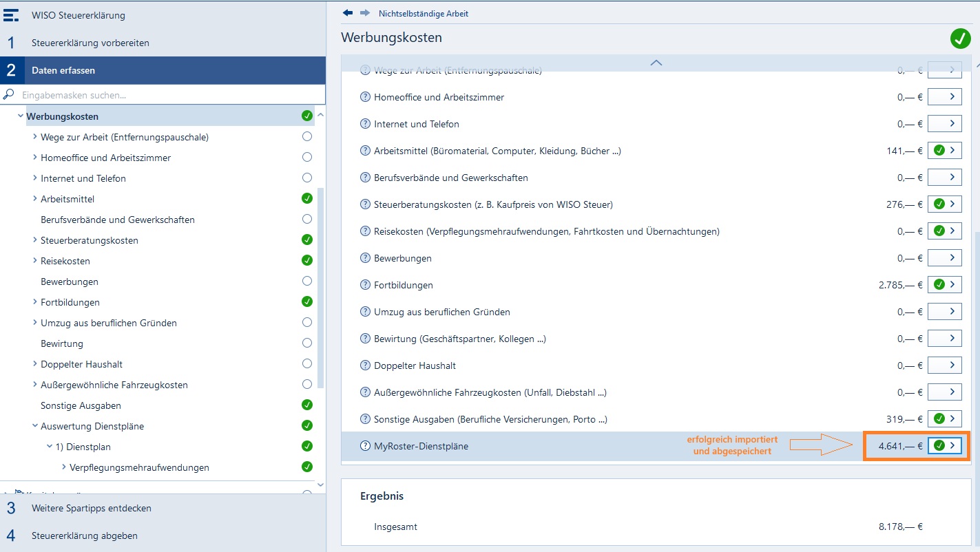Image resolution: width=980 pixels, height=552 pixels.
Task: Collapse Auswertung Dienstpläne tree node
Action: coord(35,426)
